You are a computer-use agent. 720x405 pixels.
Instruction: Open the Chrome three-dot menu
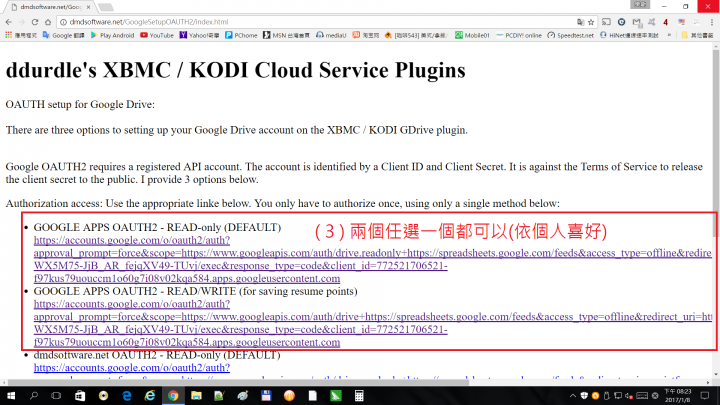pyautogui.click(x=712, y=22)
